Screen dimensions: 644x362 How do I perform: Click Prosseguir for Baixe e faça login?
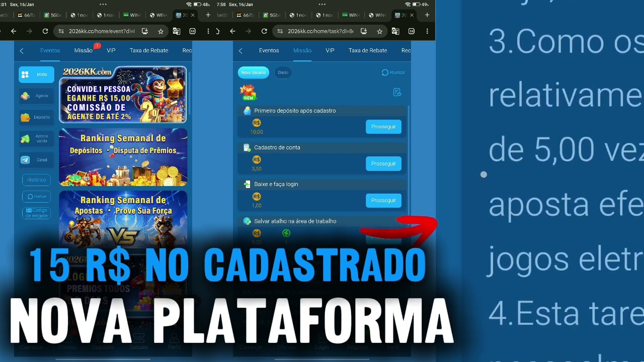tap(383, 200)
